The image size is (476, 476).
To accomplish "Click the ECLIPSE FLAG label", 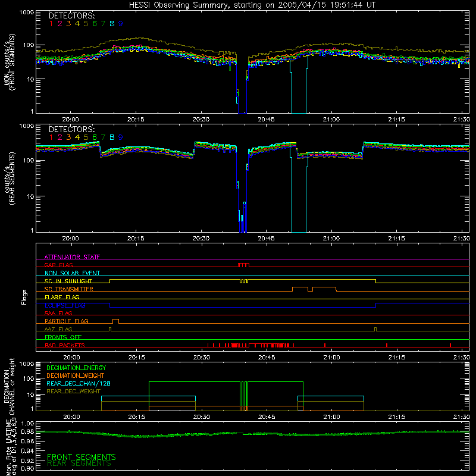I will tap(65, 305).
